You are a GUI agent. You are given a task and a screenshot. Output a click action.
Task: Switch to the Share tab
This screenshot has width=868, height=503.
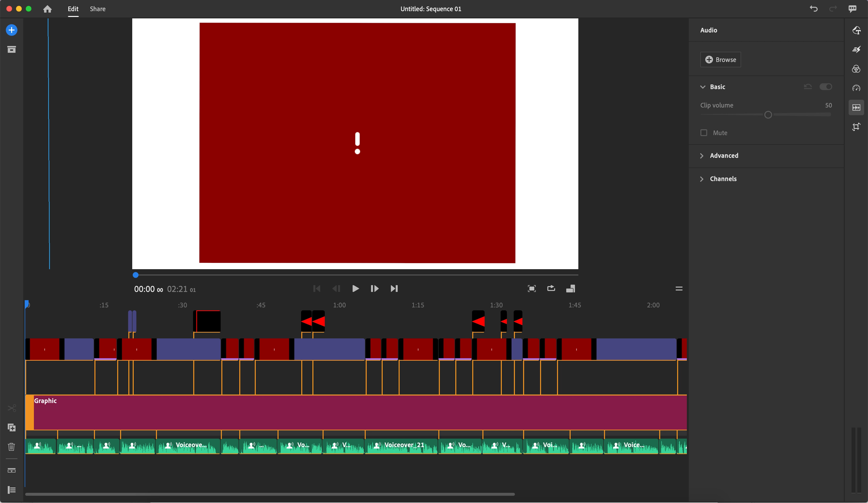click(97, 9)
